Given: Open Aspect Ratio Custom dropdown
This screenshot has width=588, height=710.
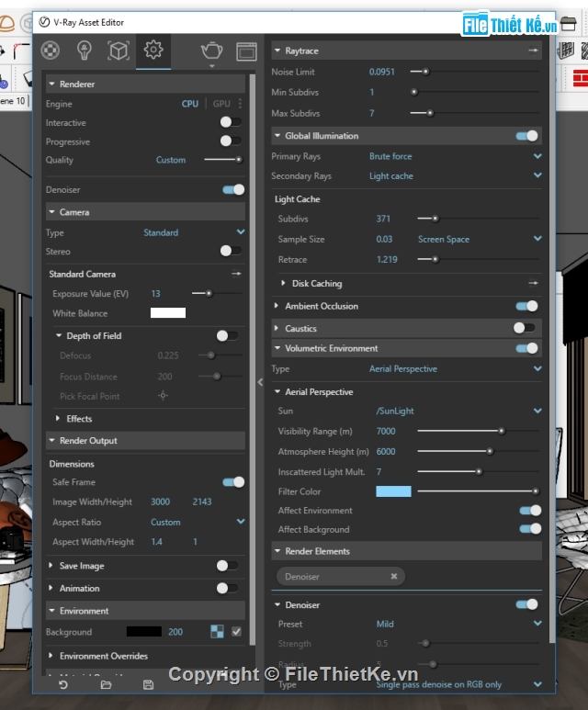Looking at the screenshot, I should [x=198, y=522].
